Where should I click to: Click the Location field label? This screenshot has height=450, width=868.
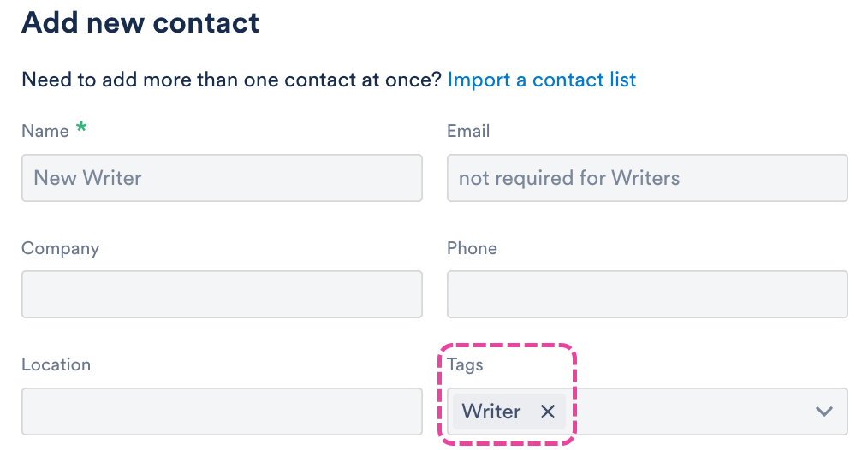pos(56,364)
